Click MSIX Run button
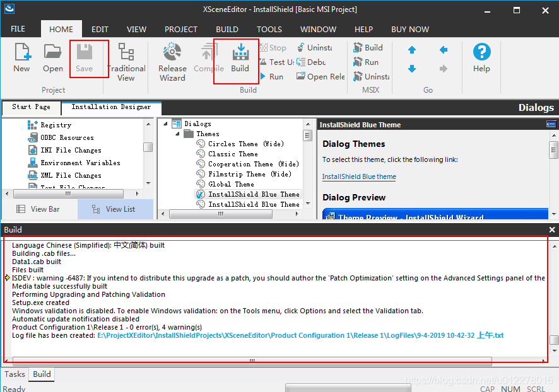The width and height of the screenshot is (559, 392). tap(366, 62)
